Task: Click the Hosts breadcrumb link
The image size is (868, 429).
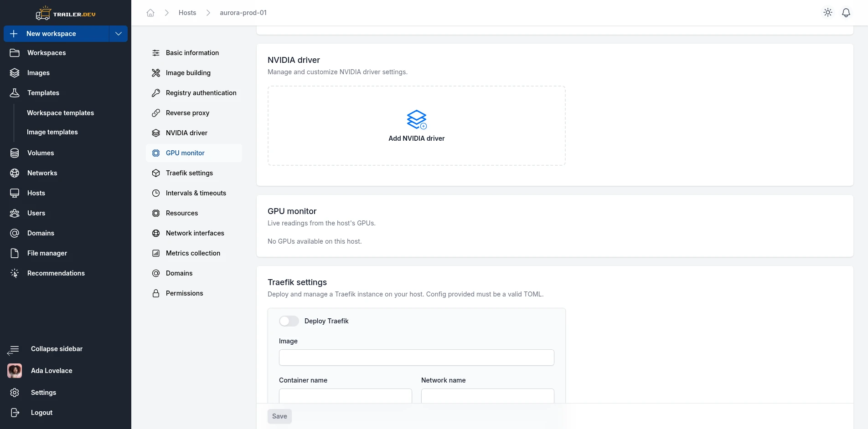Action: pos(187,13)
